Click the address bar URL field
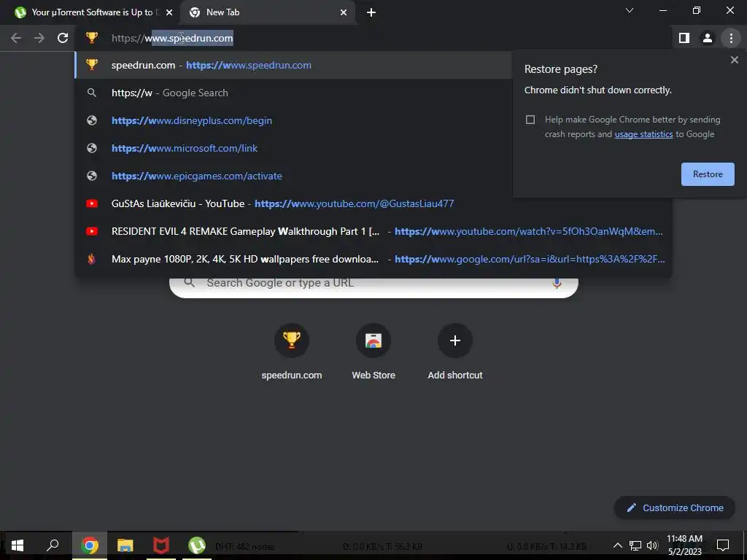The width and height of the screenshot is (747, 560). [x=374, y=38]
